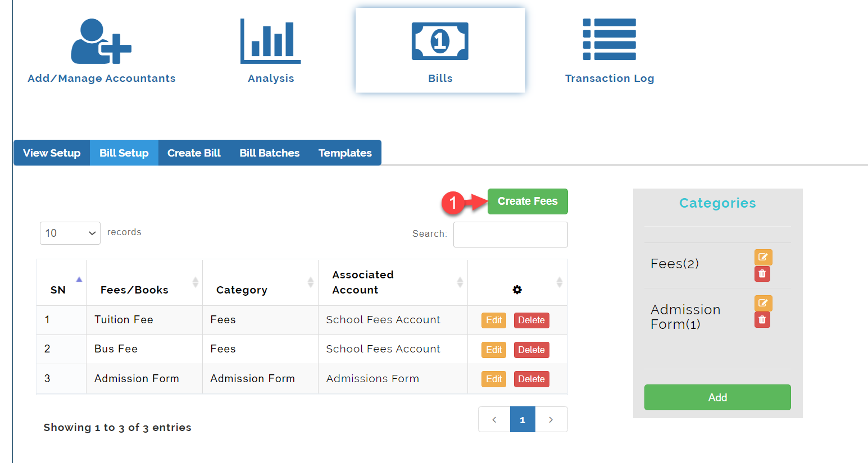Sort by Category column
Image resolution: width=868 pixels, height=463 pixels.
tap(260, 282)
